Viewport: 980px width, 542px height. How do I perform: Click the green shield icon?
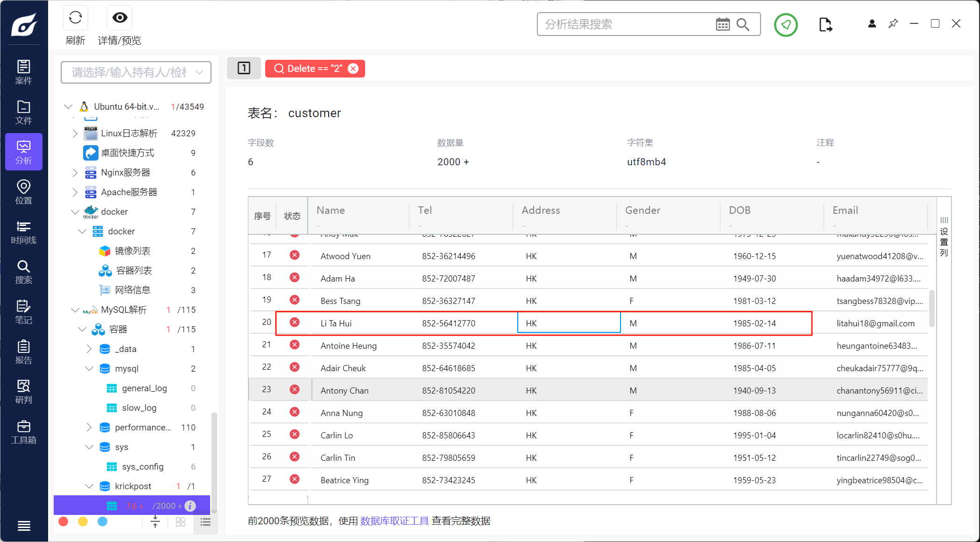(786, 25)
